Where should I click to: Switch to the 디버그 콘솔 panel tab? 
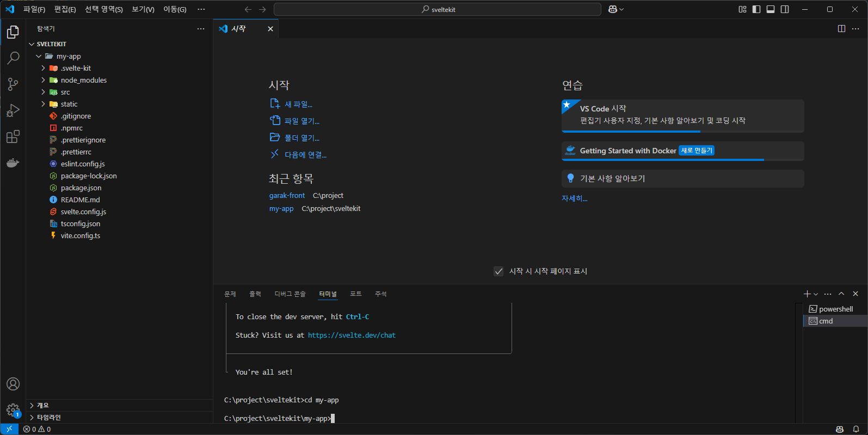coord(290,294)
